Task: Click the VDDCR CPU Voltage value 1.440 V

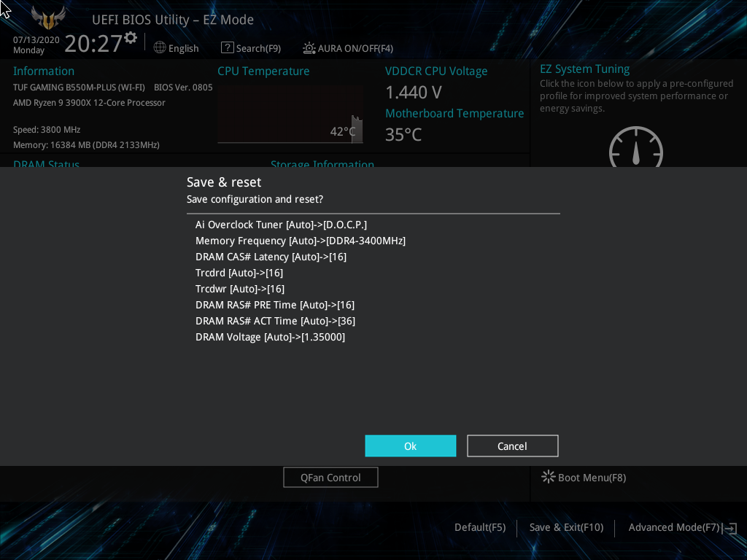Action: click(x=414, y=93)
